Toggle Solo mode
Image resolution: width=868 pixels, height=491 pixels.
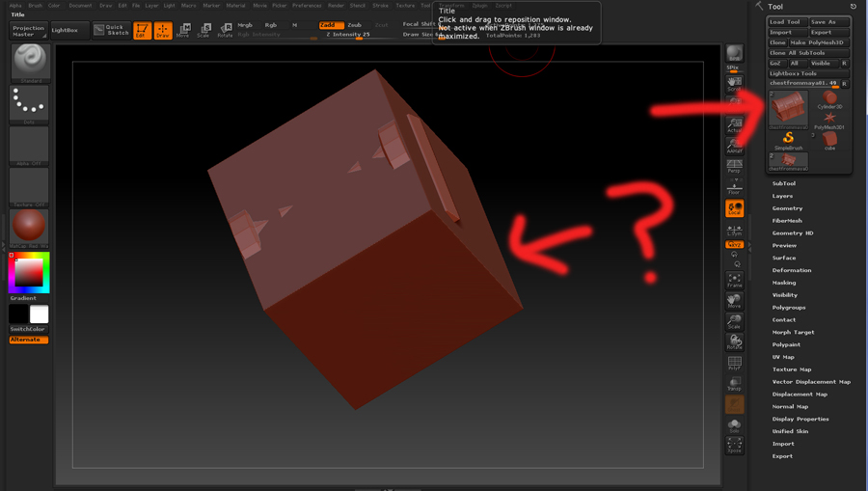[735, 425]
